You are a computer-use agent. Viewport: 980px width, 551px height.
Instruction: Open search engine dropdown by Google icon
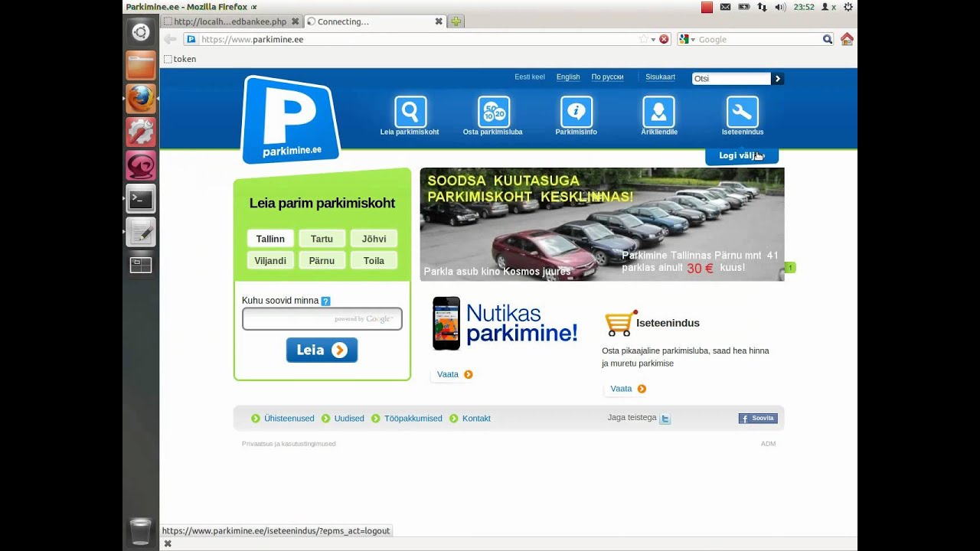687,39
